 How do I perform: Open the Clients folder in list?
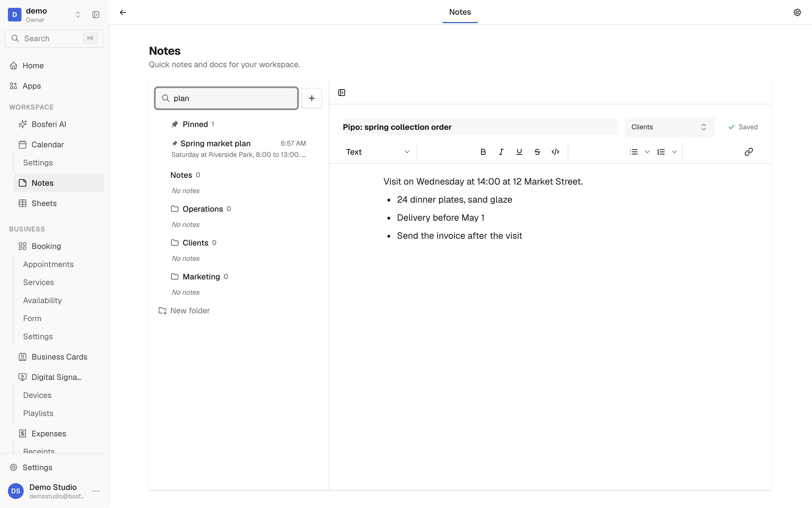(x=194, y=243)
